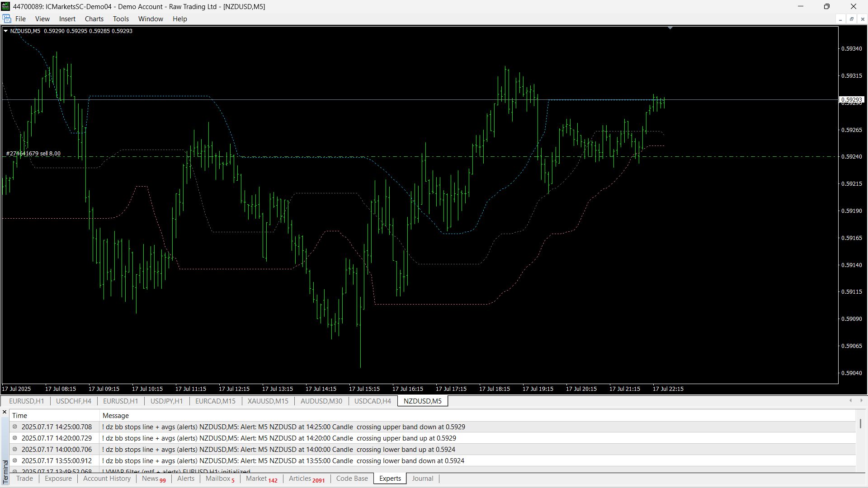Open the Journal terminal tab

(422, 479)
